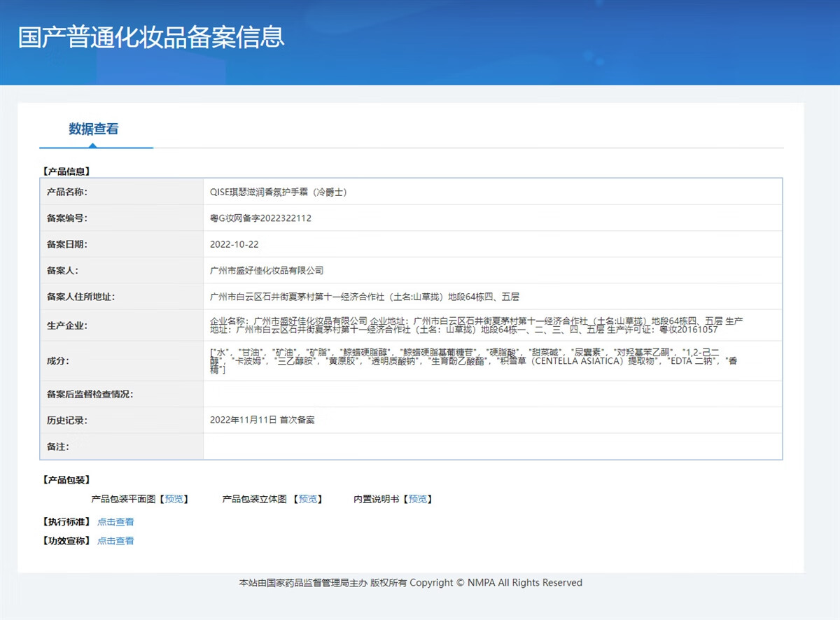This screenshot has height=620, width=840.
Task: Click the 生产企业 details text
Action: tap(476, 325)
